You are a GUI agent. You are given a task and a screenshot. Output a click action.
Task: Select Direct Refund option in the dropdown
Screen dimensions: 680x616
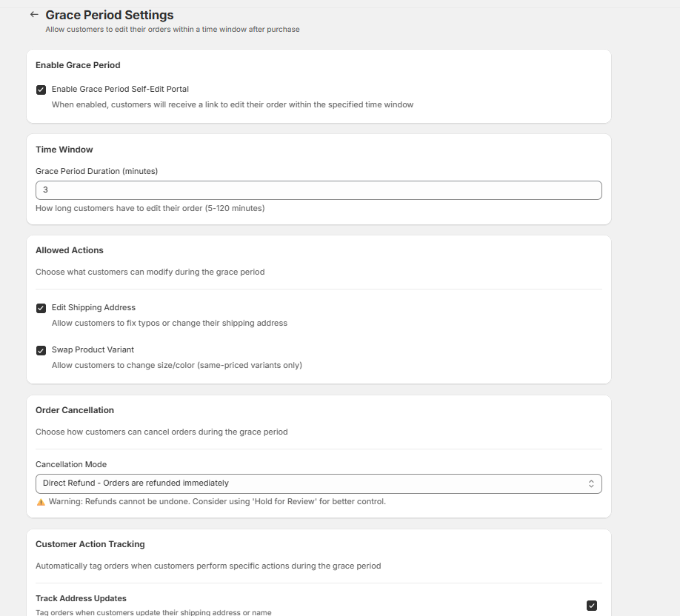(319, 483)
